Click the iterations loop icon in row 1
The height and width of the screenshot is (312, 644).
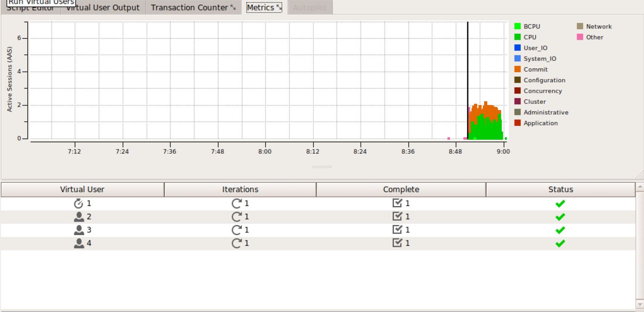click(x=237, y=204)
